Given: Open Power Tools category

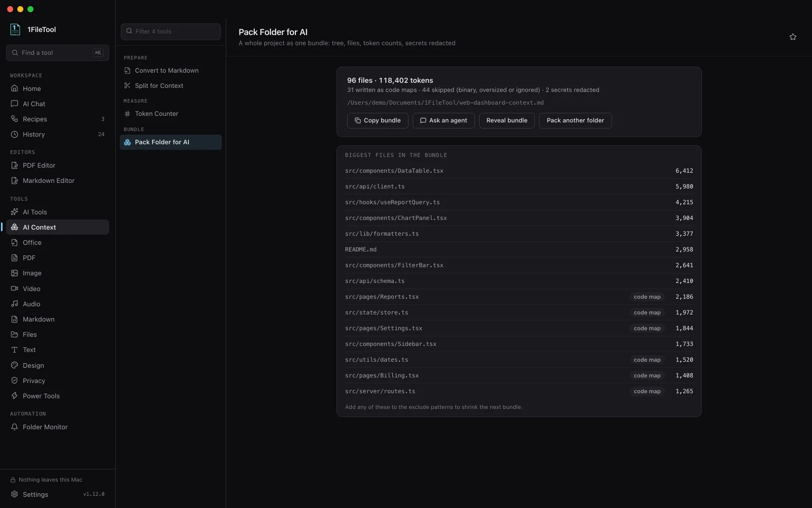Looking at the screenshot, I should tap(57, 396).
